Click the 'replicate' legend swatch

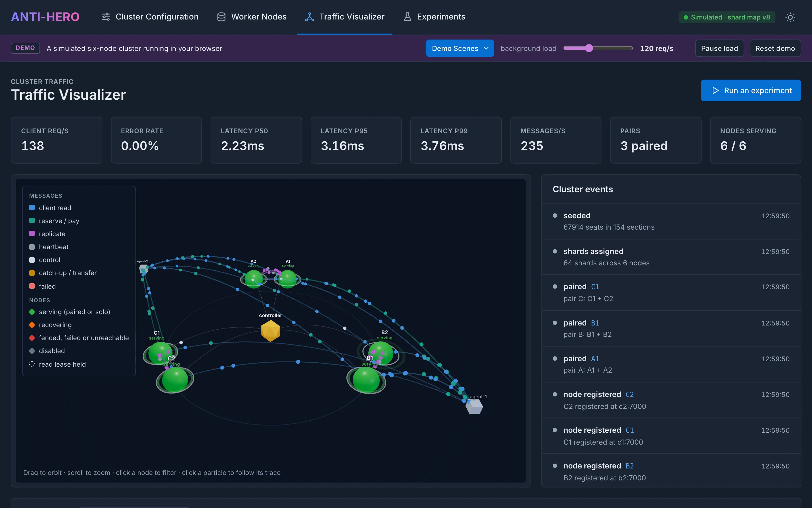(32, 233)
